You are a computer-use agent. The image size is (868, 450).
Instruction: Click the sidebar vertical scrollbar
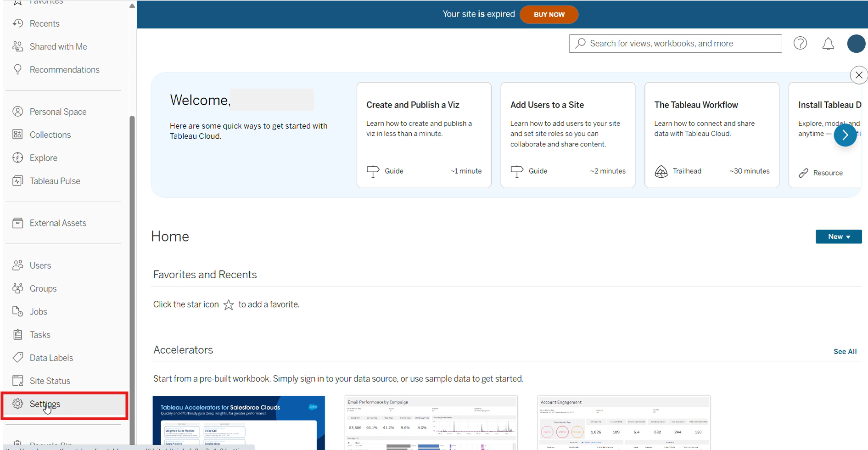[x=132, y=280]
